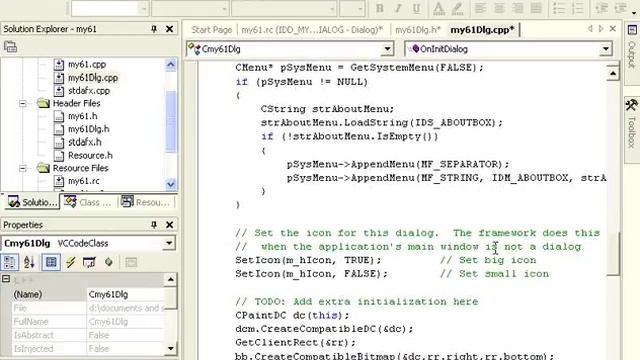Select my61Dlg.cpp in the solution tree
This screenshot has width=640, height=360.
tap(93, 78)
